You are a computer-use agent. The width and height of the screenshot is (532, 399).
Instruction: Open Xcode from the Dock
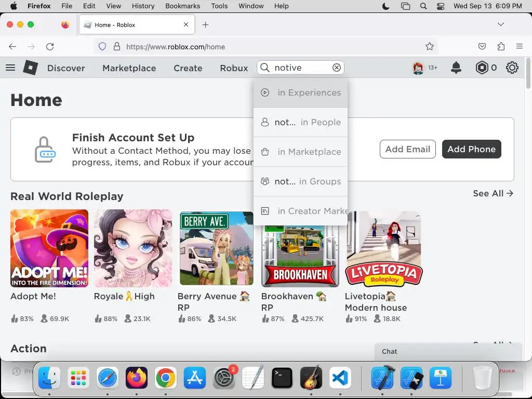(382, 378)
